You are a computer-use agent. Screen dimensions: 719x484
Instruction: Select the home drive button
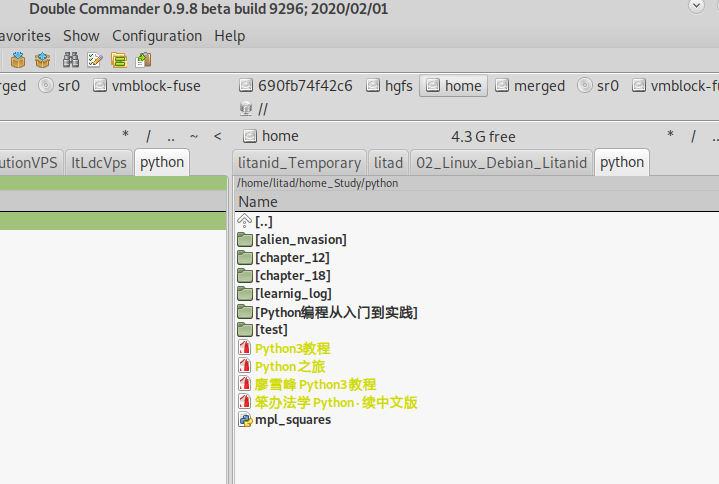pyautogui.click(x=454, y=86)
